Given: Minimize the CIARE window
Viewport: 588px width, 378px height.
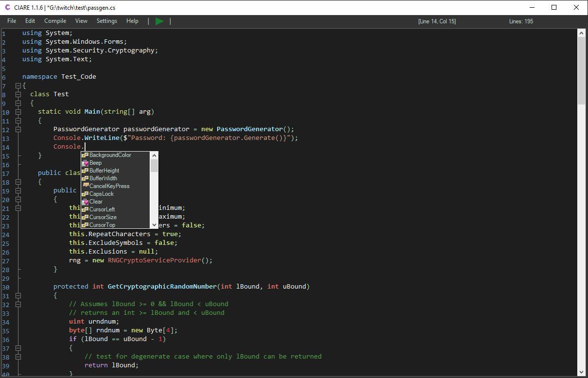Looking at the screenshot, I should point(532,7).
